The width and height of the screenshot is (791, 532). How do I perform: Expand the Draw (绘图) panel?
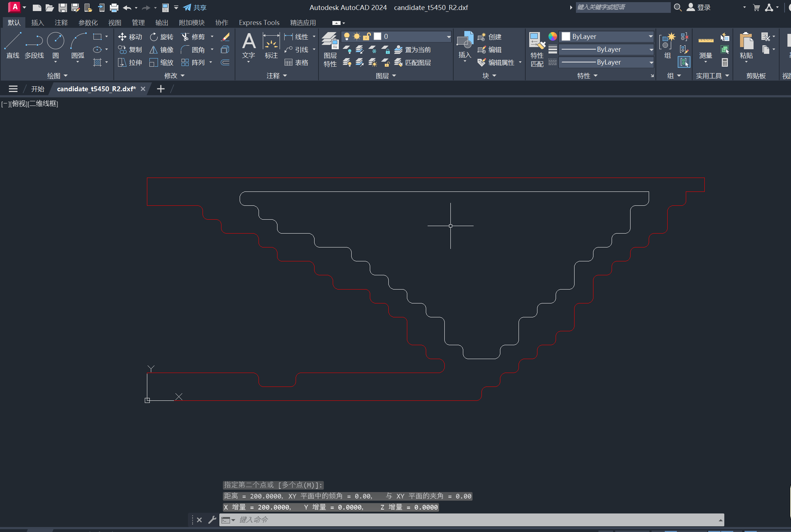[57, 76]
